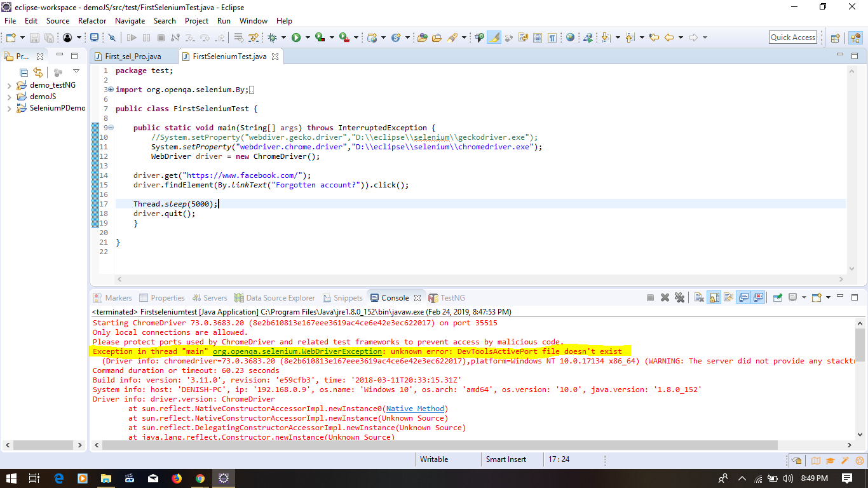Click the Open Perspective icon
The image size is (868, 488).
click(x=836, y=37)
